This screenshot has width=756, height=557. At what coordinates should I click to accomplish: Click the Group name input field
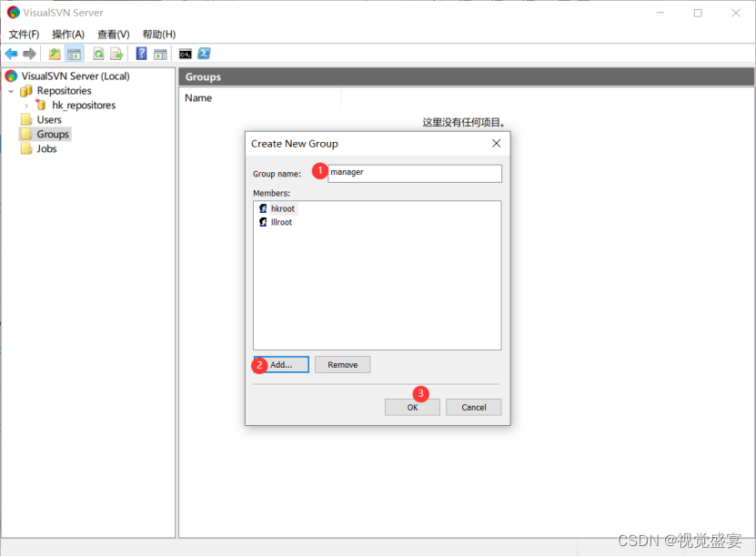click(415, 174)
